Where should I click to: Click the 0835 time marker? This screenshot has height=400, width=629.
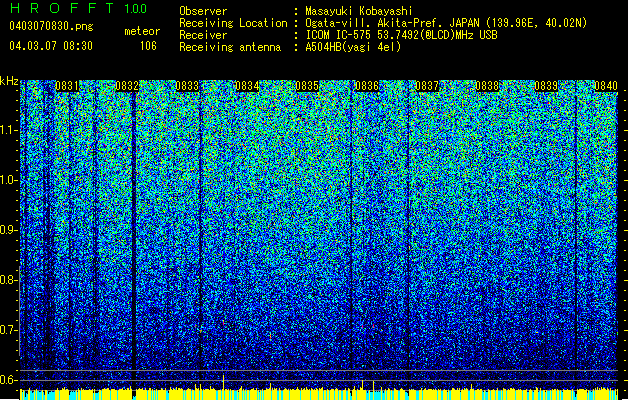(x=307, y=86)
